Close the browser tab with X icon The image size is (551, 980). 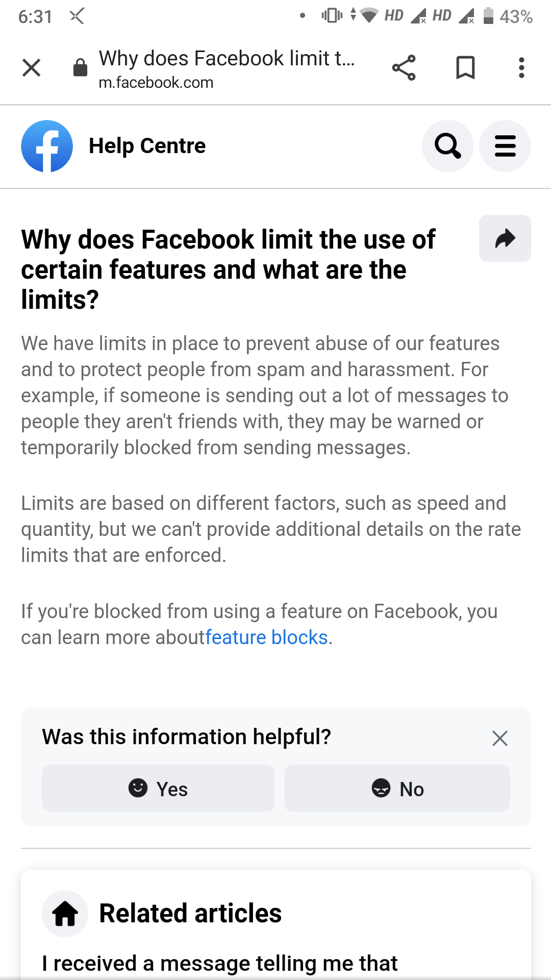[x=32, y=67]
